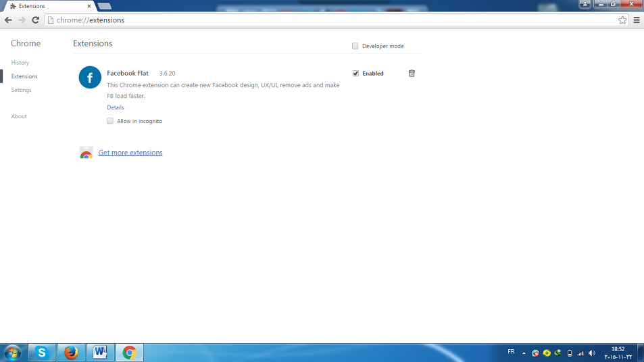Image resolution: width=644 pixels, height=362 pixels.
Task: Click the Facebook Flat extension name
Action: pos(128,74)
